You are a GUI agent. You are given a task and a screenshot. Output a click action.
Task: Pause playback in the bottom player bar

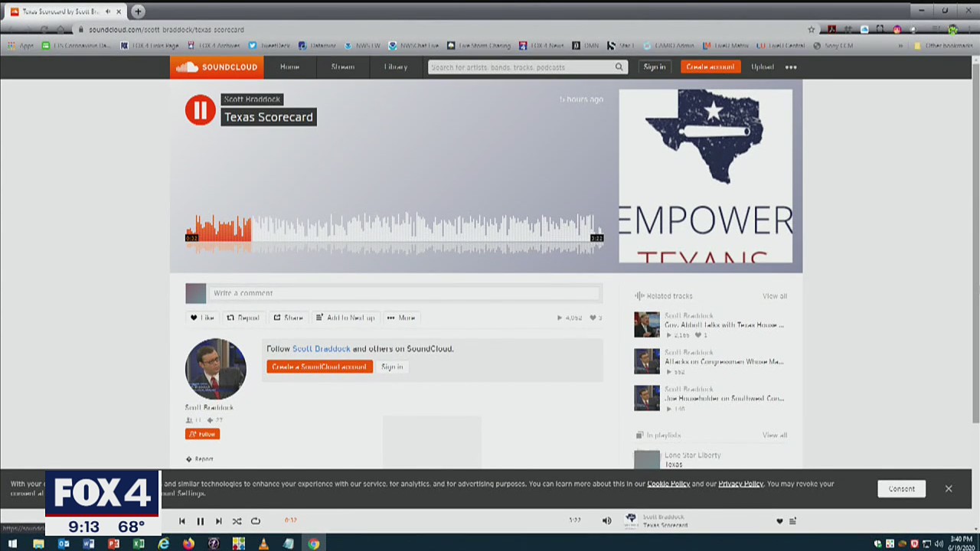click(200, 521)
